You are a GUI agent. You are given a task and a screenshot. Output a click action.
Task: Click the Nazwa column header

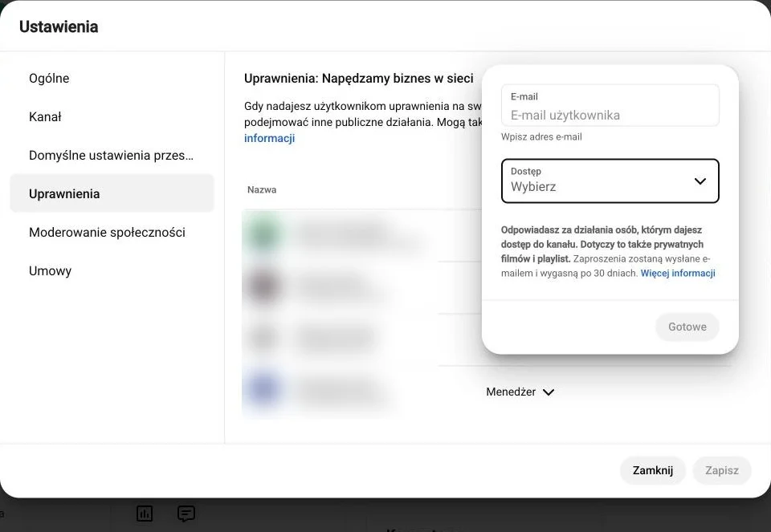point(262,189)
